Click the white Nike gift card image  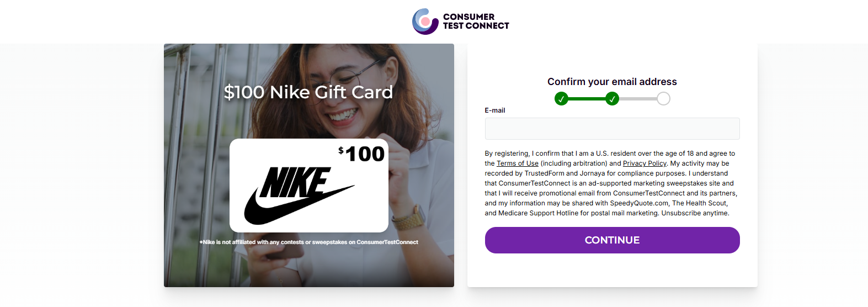[309, 186]
